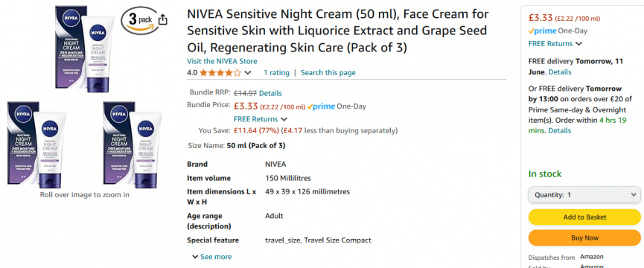Screen dimensions: 644x268
Task: Click the 3 pack badge icon
Action: coord(138,19)
